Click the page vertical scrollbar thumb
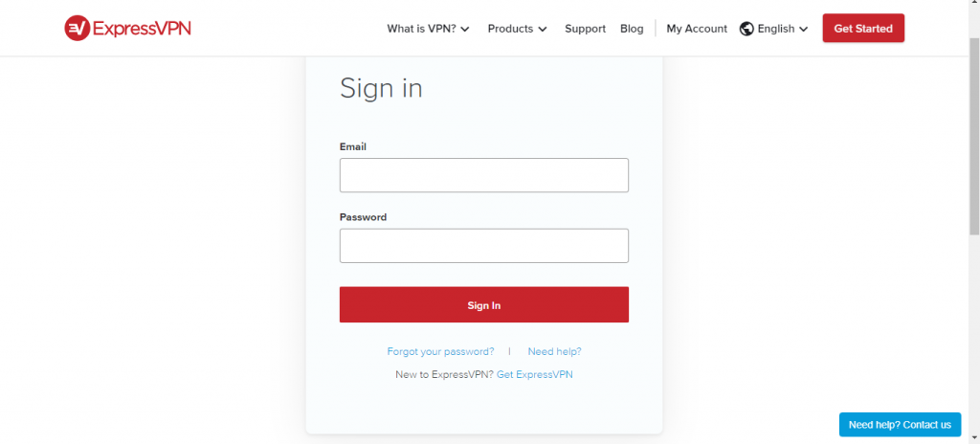 pyautogui.click(x=974, y=136)
